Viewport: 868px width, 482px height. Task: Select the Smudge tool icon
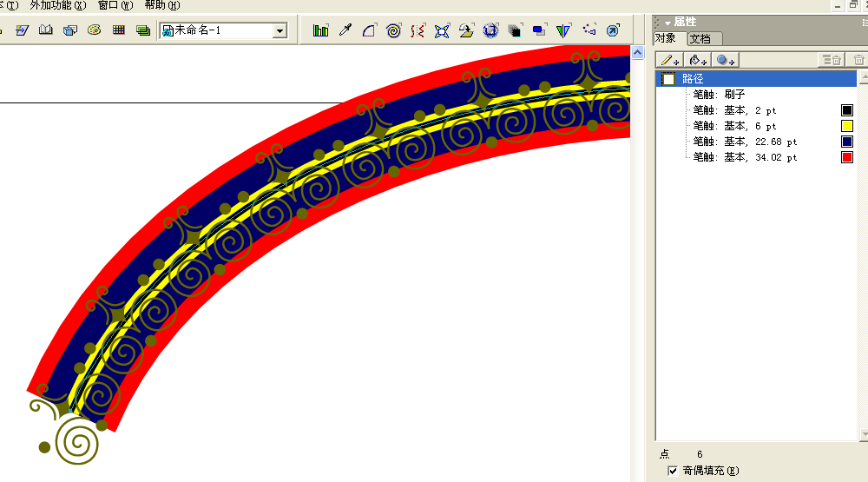click(x=515, y=30)
